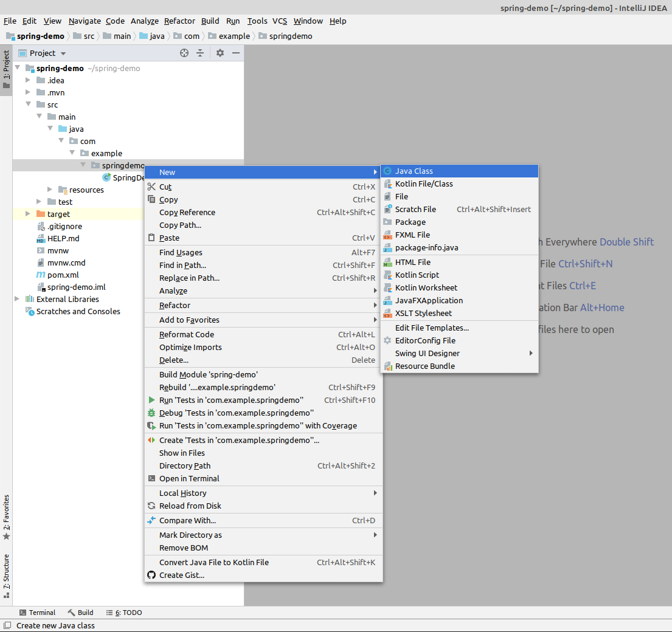Click the Collapse All icon in Project panel

click(200, 53)
